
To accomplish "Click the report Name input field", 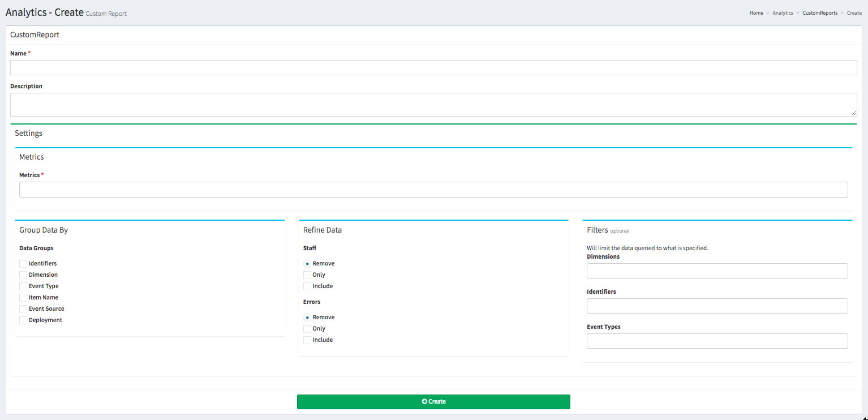I will [433, 68].
